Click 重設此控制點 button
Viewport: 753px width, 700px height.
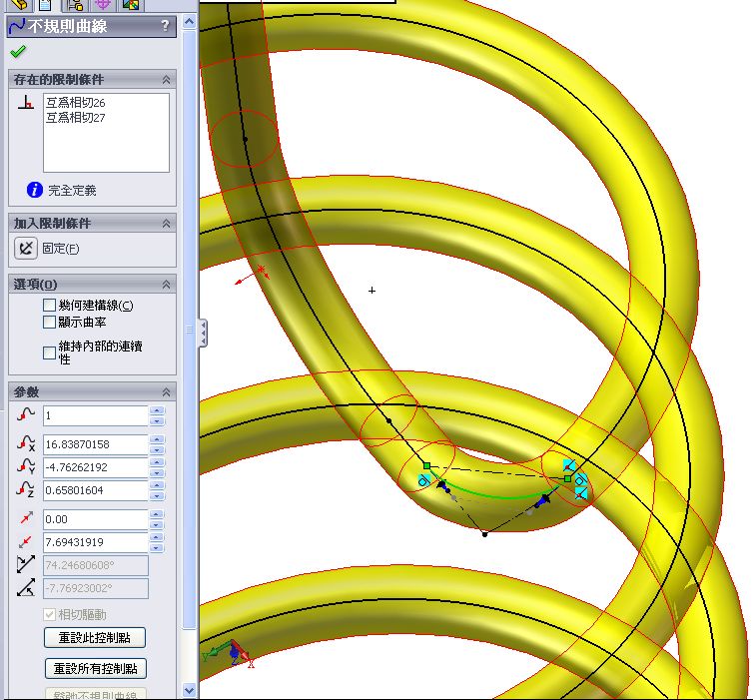coord(95,637)
